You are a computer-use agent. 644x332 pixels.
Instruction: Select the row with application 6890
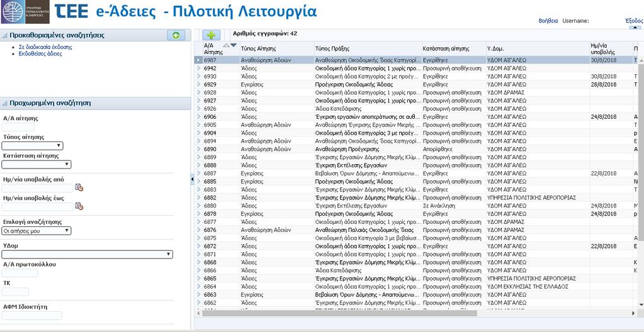(417, 150)
